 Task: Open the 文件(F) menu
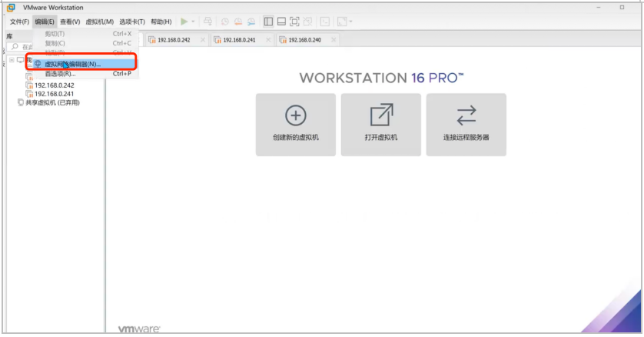(x=19, y=22)
